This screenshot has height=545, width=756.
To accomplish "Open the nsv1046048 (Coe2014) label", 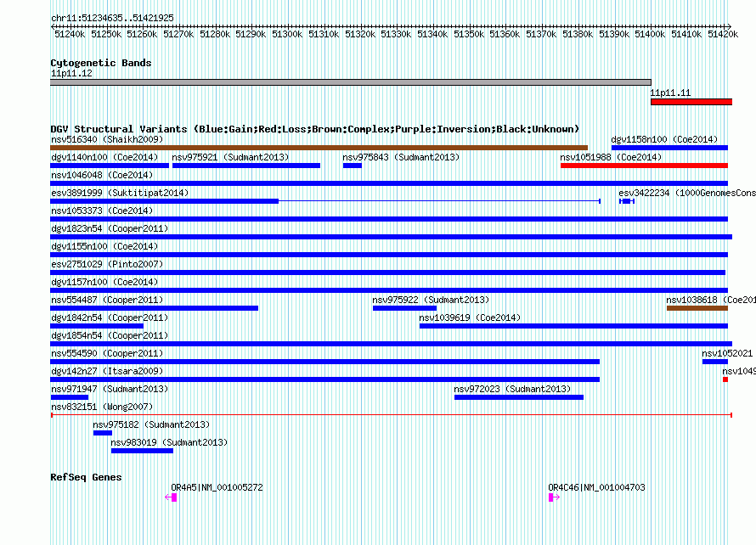I will 102,176.
